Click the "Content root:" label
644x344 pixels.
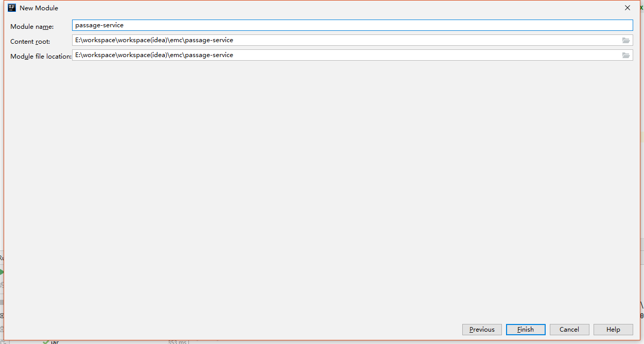pyautogui.click(x=30, y=41)
